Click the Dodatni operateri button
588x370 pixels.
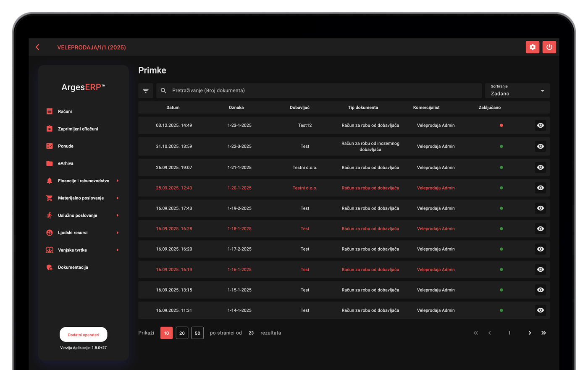(x=83, y=335)
